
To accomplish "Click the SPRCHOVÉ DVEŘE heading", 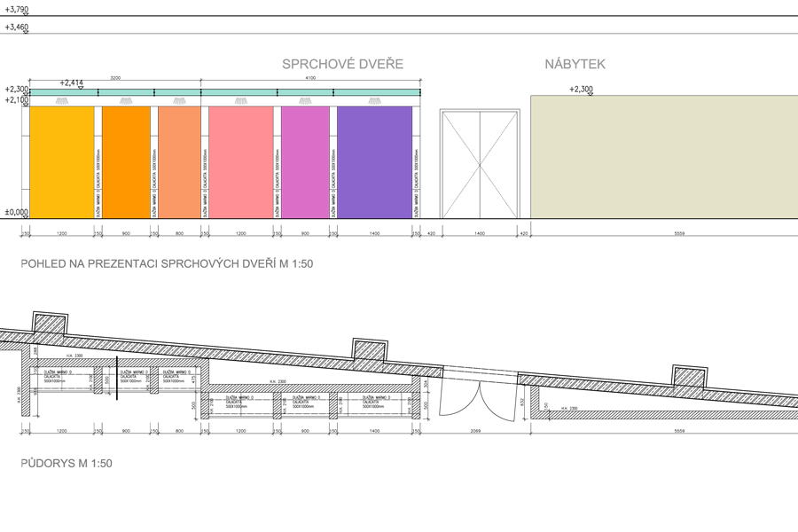I will pyautogui.click(x=342, y=64).
